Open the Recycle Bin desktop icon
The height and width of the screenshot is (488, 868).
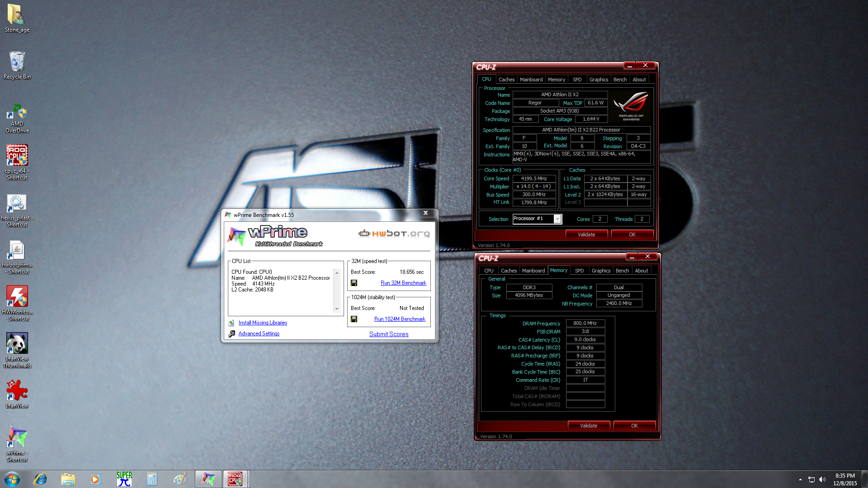(17, 65)
